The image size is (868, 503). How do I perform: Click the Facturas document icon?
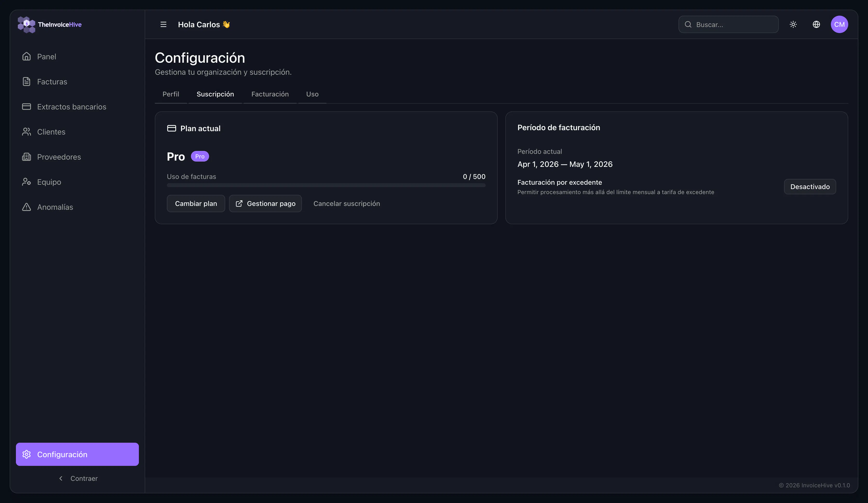coord(27,82)
